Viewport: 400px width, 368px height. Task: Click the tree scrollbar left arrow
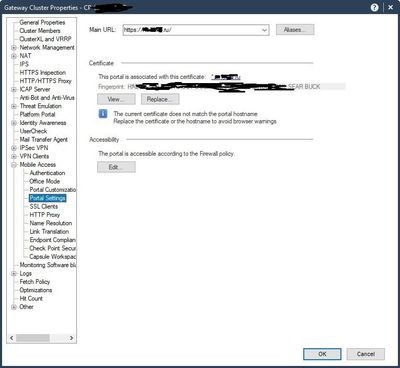(x=12, y=338)
